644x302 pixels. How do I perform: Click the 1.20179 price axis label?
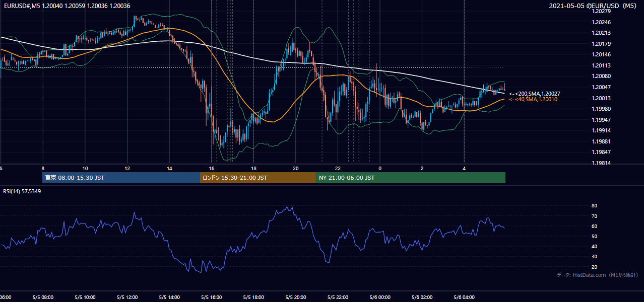601,44
